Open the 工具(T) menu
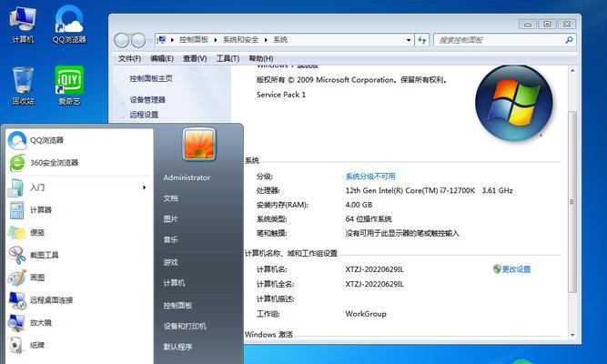Screen dimensions: 607x364 pos(228,58)
